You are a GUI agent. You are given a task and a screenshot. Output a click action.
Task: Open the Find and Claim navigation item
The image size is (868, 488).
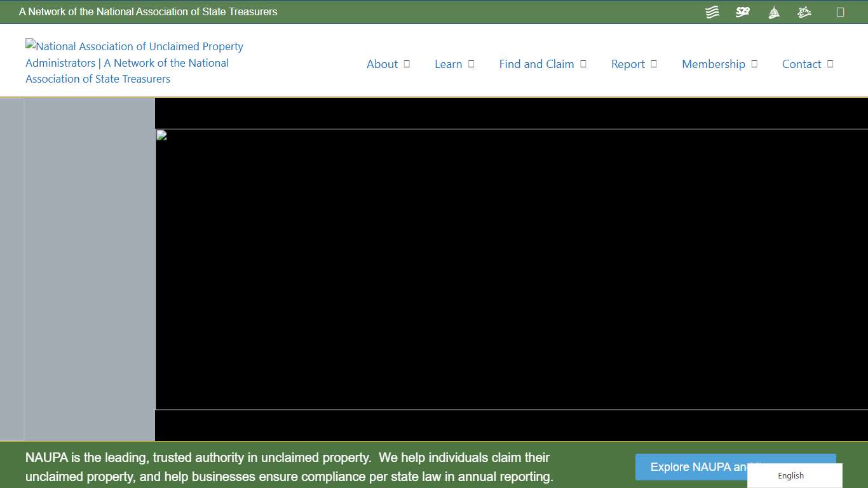(x=536, y=64)
